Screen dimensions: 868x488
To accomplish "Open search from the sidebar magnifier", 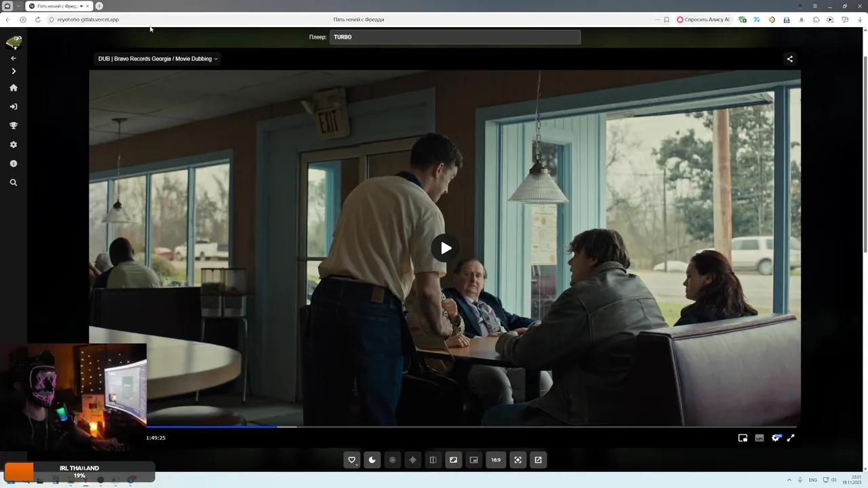I will tap(13, 182).
